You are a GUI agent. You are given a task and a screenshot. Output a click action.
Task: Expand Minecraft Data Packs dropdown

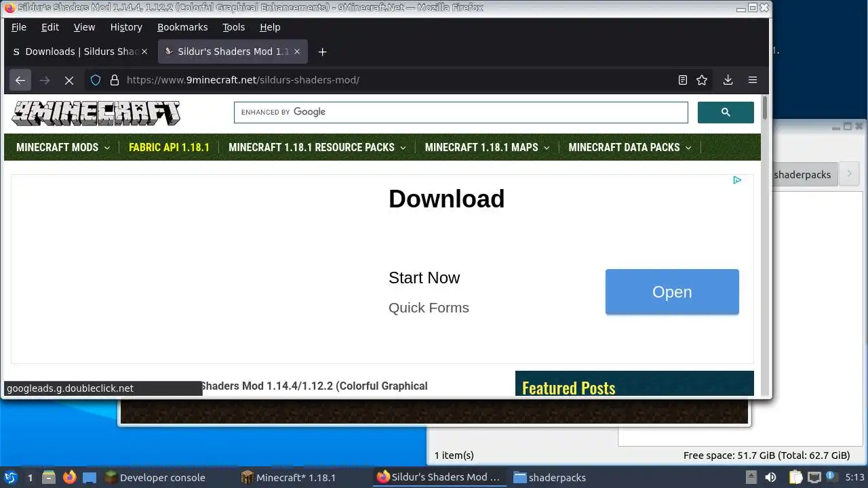point(630,147)
